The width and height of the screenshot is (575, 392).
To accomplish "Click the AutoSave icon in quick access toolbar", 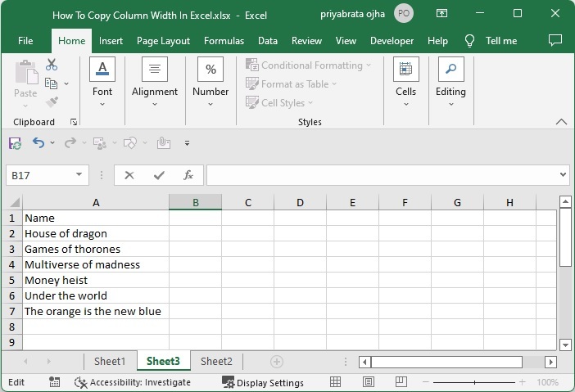I will click(15, 142).
